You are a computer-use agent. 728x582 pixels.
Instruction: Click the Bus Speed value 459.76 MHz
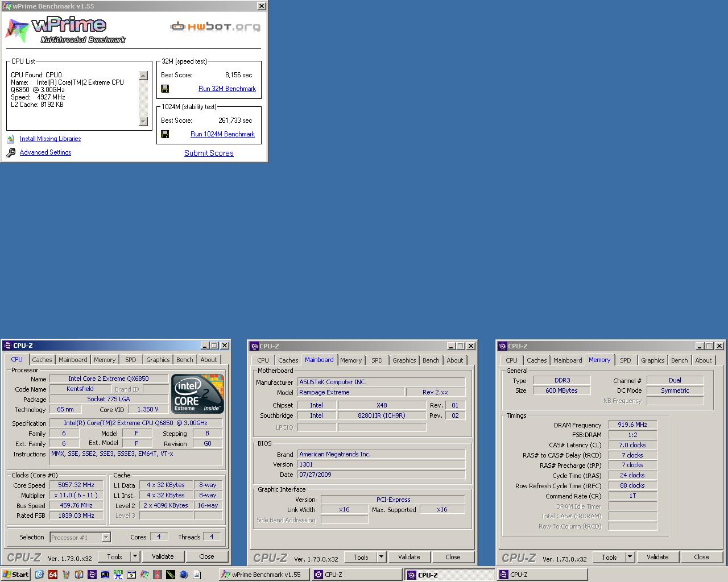click(x=76, y=505)
